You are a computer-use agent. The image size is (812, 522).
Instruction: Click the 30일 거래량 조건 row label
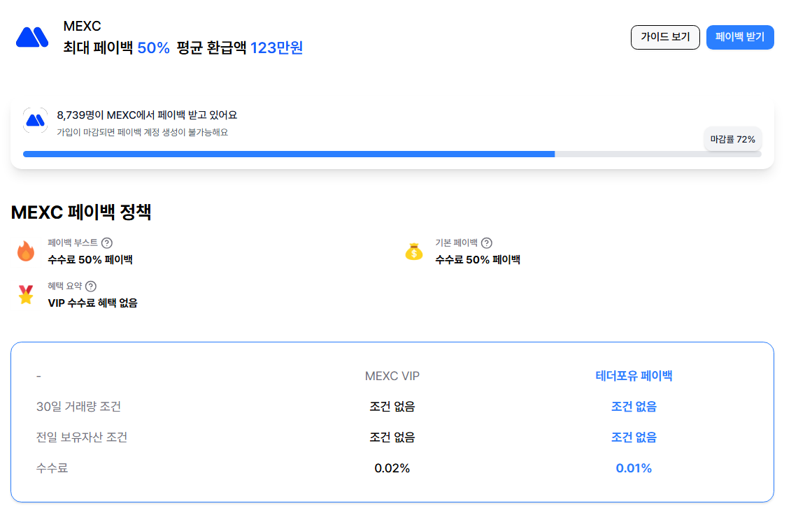(x=79, y=407)
